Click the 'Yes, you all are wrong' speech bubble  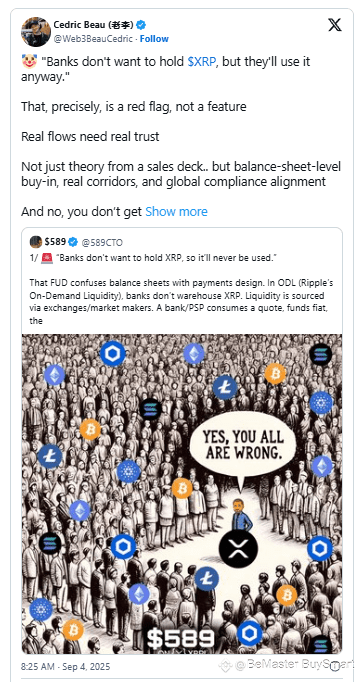tap(243, 447)
